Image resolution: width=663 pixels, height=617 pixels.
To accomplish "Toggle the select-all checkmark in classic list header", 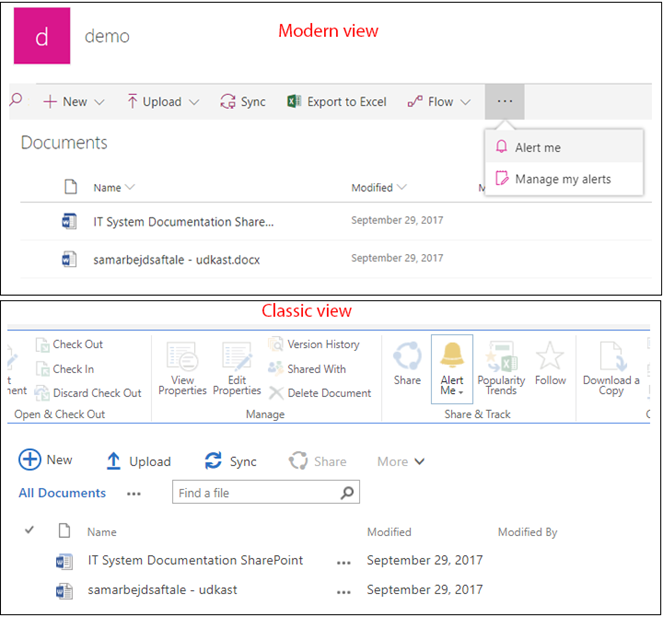I will tap(29, 529).
